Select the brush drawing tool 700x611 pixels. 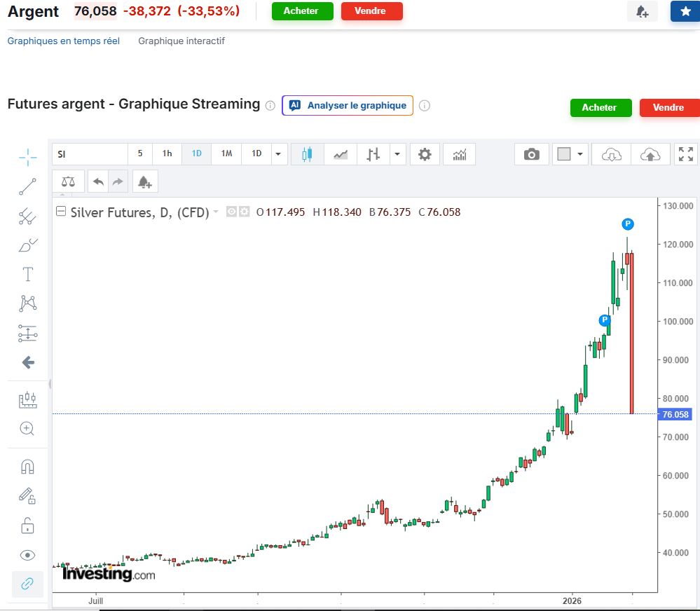28,245
